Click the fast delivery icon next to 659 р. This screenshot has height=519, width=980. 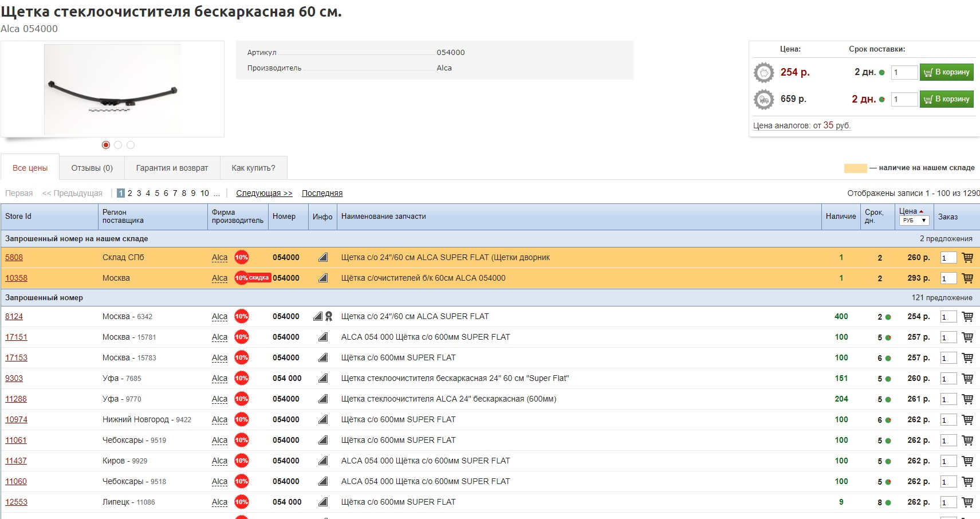coord(763,99)
